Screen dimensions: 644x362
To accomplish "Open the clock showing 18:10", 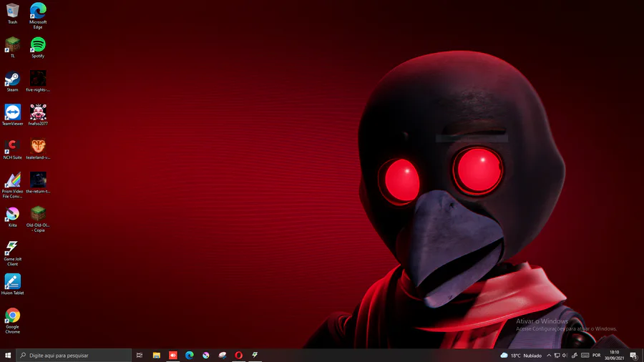I will tap(614, 356).
